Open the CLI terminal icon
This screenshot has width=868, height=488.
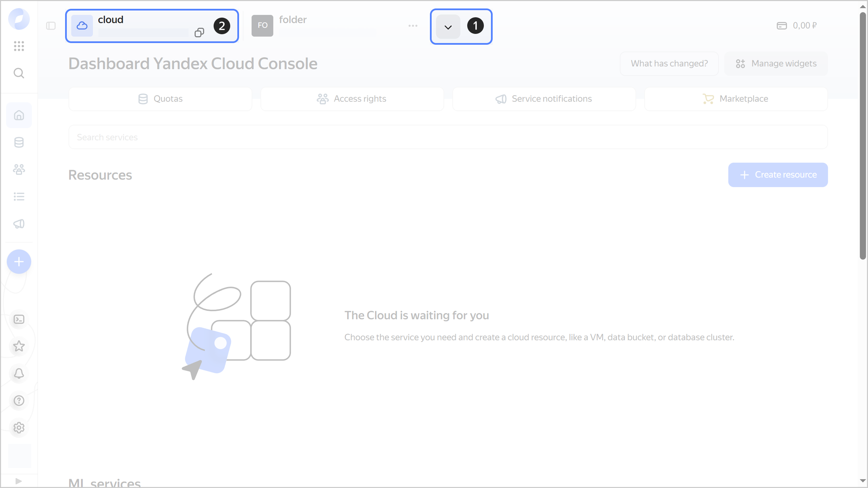click(19, 319)
